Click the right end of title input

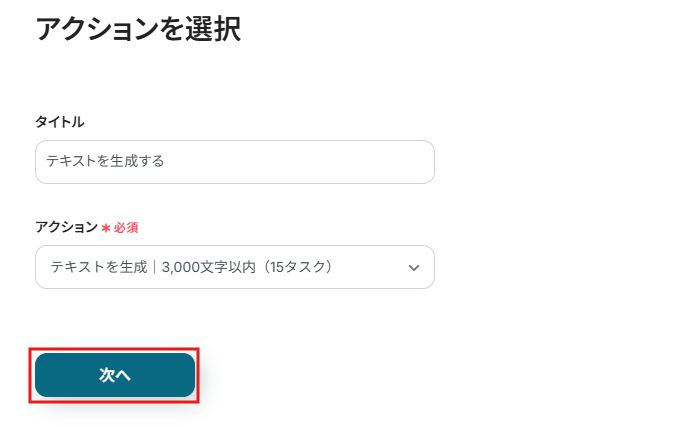point(420,162)
